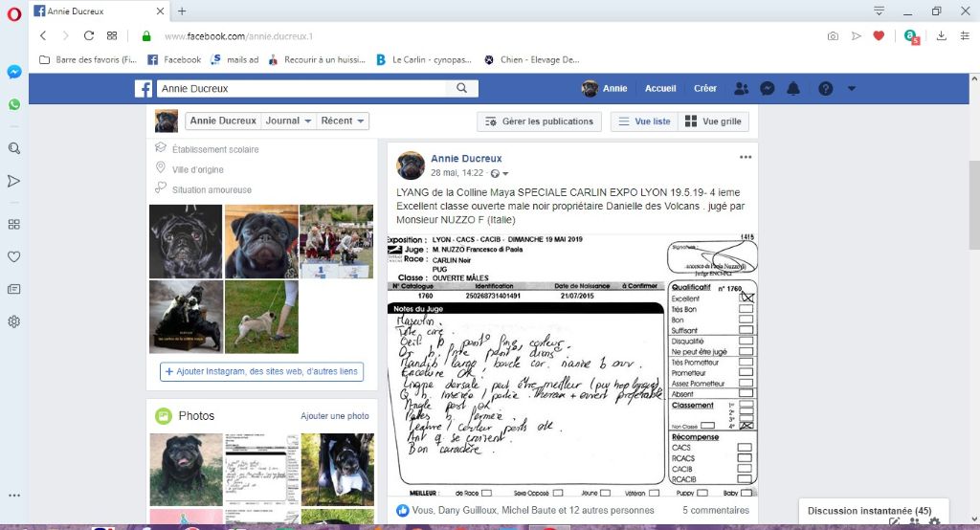This screenshot has height=530, width=980.
Task: Select the Annie Ducreux browser tab
Action: coord(96,11)
